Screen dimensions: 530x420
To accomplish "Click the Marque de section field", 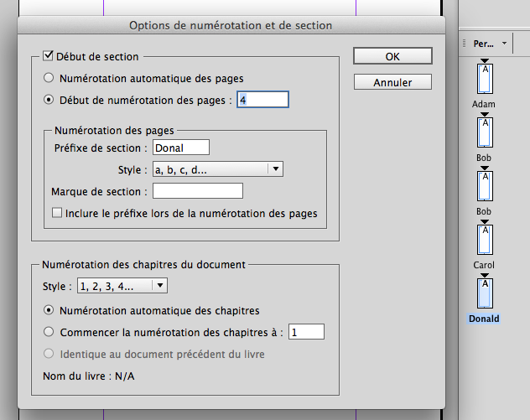I will (197, 191).
